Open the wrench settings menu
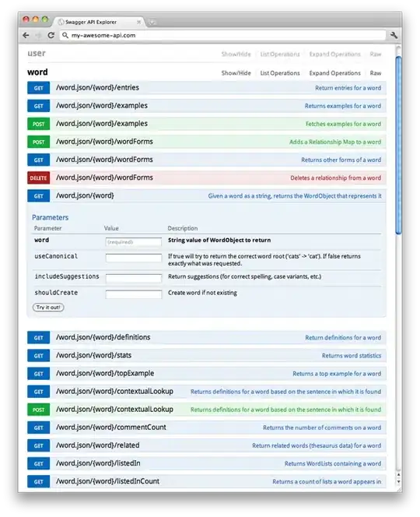The height and width of the screenshot is (517, 420). (394, 35)
